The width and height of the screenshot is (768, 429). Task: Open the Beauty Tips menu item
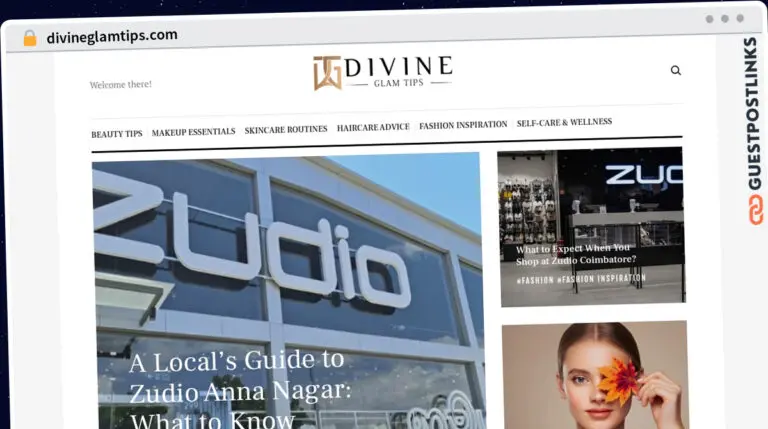coord(117,134)
